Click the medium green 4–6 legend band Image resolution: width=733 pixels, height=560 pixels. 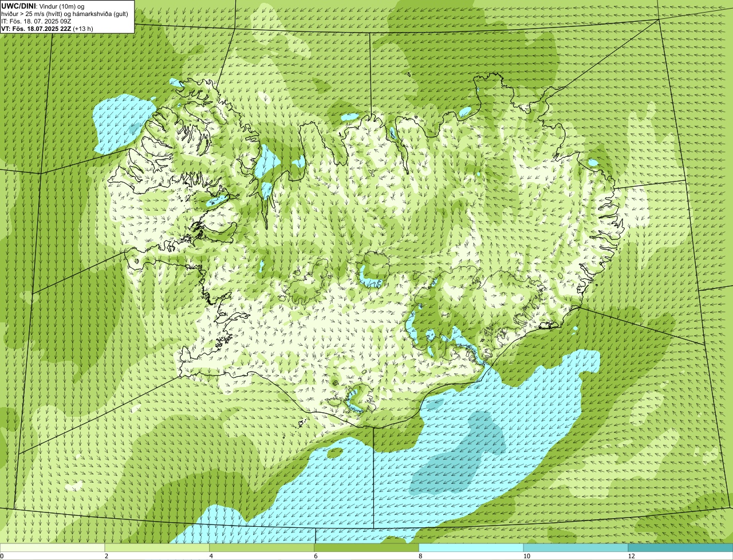click(262, 547)
